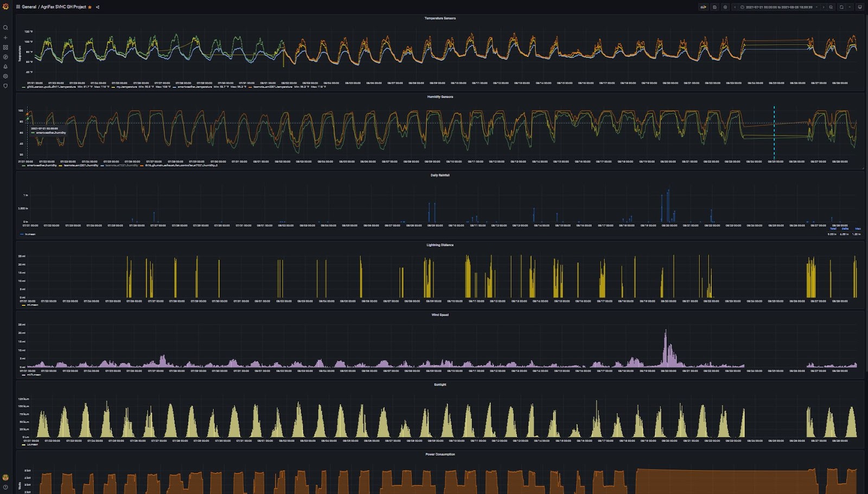The image size is (868, 494).
Task: Unfavorite the dashboard via the star icon
Action: (x=90, y=8)
